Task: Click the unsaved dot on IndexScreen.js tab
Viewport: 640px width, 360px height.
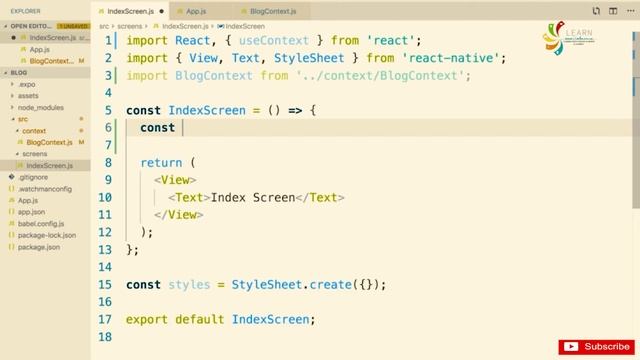Action: 162,11
